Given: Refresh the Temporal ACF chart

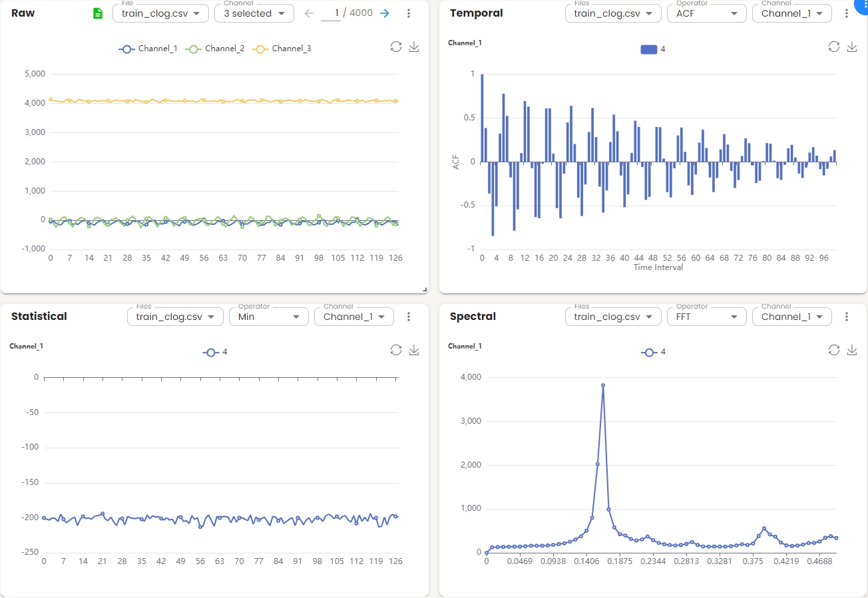Looking at the screenshot, I should click(834, 47).
